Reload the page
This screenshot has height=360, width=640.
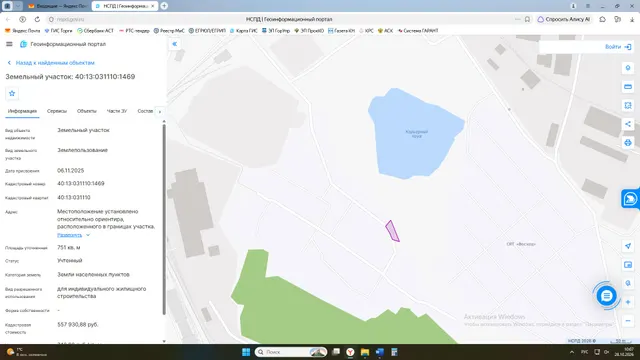37,19
